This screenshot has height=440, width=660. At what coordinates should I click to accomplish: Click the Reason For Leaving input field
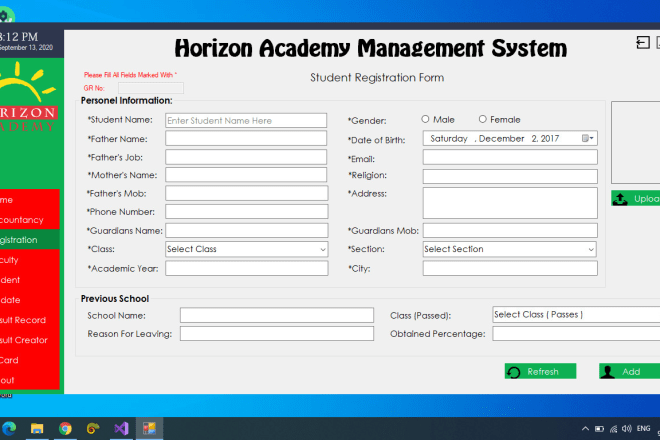pyautogui.click(x=277, y=333)
